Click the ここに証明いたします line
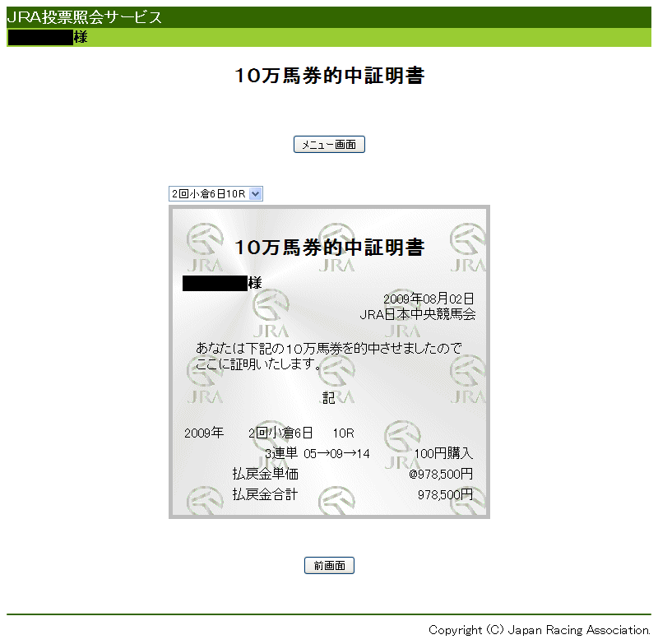This screenshot has width=658, height=644. (258, 364)
